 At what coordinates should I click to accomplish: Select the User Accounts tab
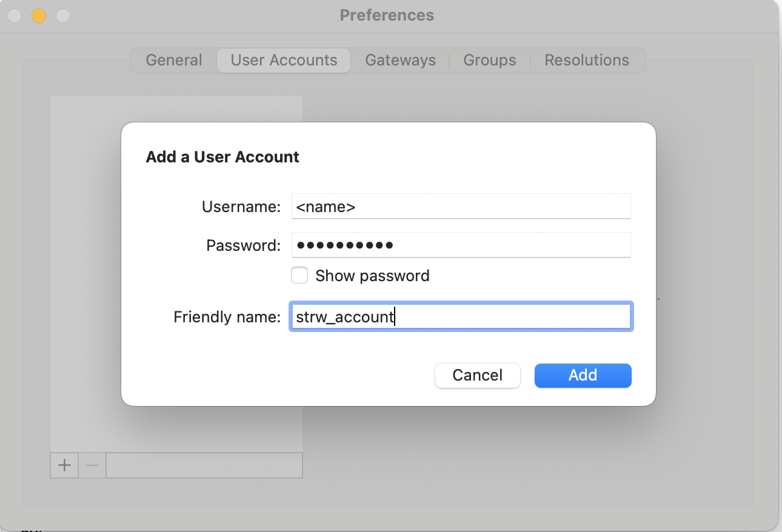click(x=284, y=61)
